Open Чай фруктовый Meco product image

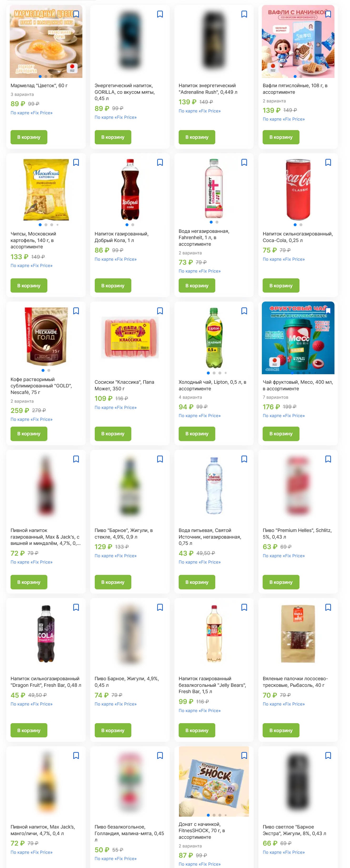click(x=298, y=338)
